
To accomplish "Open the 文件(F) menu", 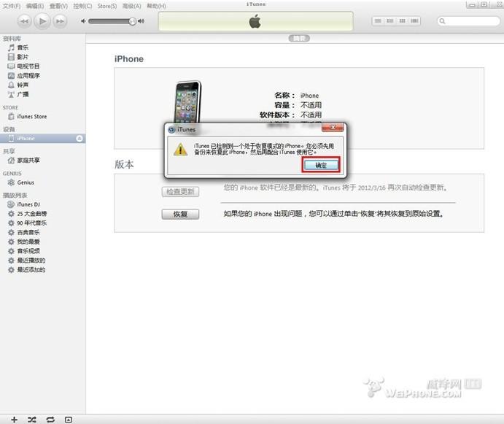I will click(11, 5).
